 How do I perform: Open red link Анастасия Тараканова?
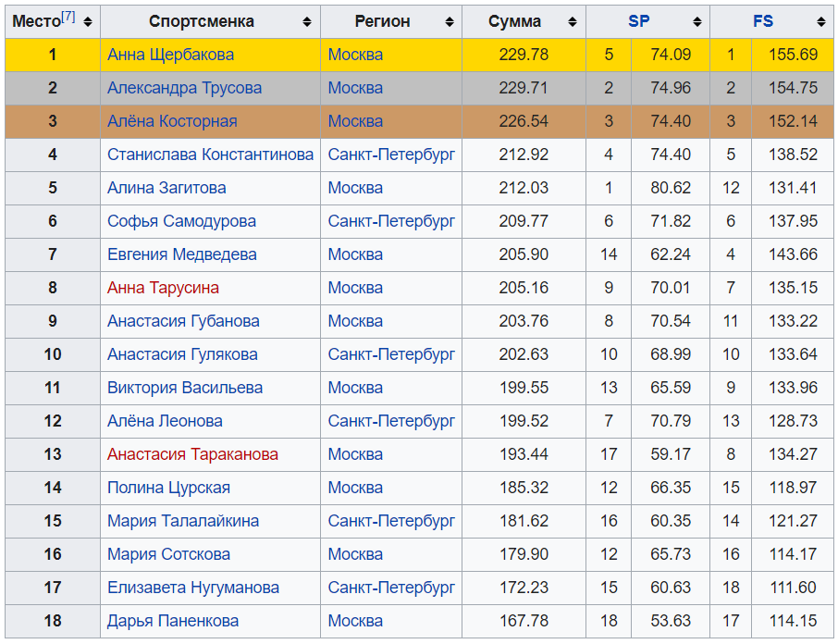(192, 454)
